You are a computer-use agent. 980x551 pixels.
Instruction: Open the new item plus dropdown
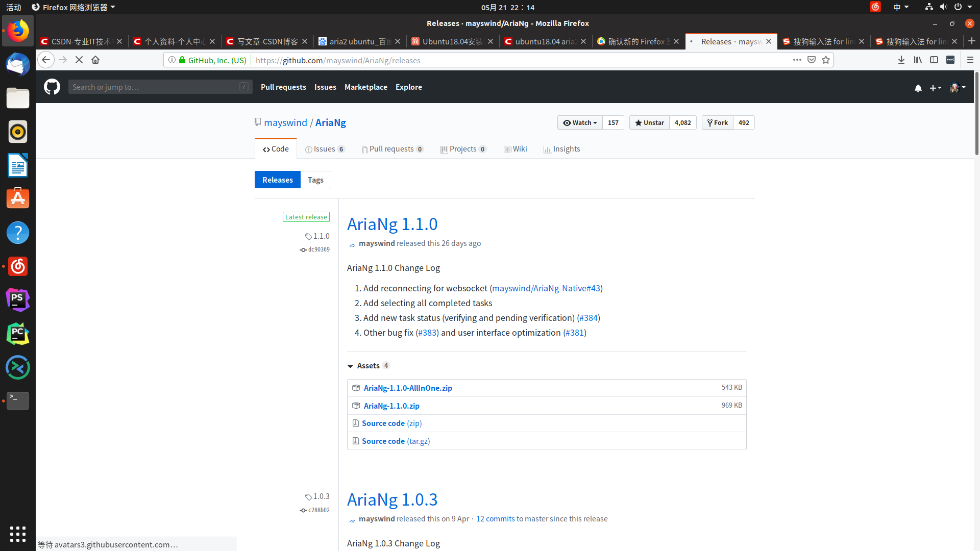tap(936, 88)
